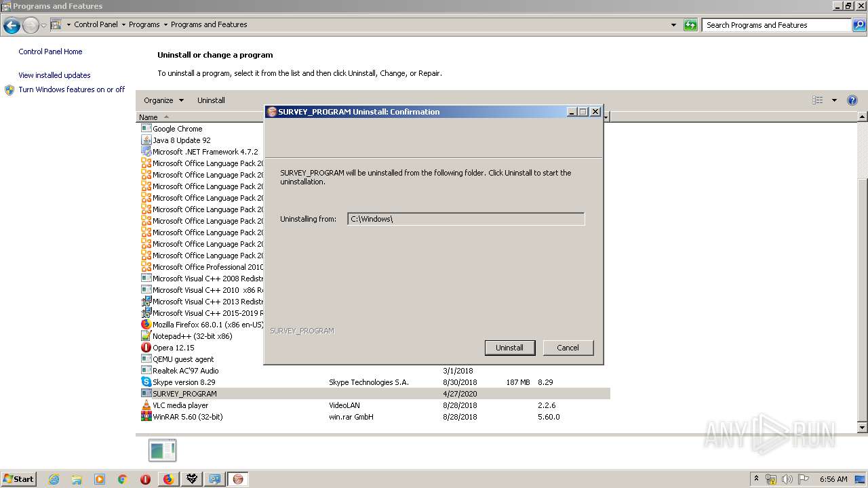The height and width of the screenshot is (488, 868).
Task: Click the Search Programs and Features box
Action: [776, 25]
